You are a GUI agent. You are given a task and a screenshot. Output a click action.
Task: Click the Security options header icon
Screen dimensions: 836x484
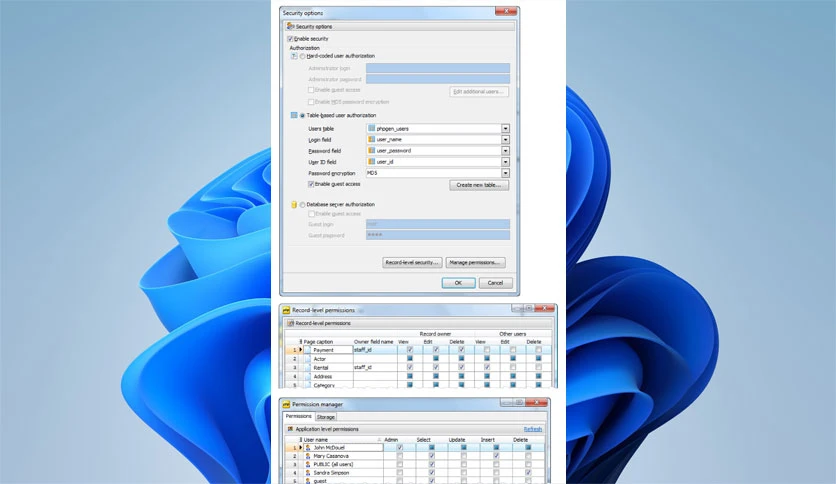click(x=290, y=26)
